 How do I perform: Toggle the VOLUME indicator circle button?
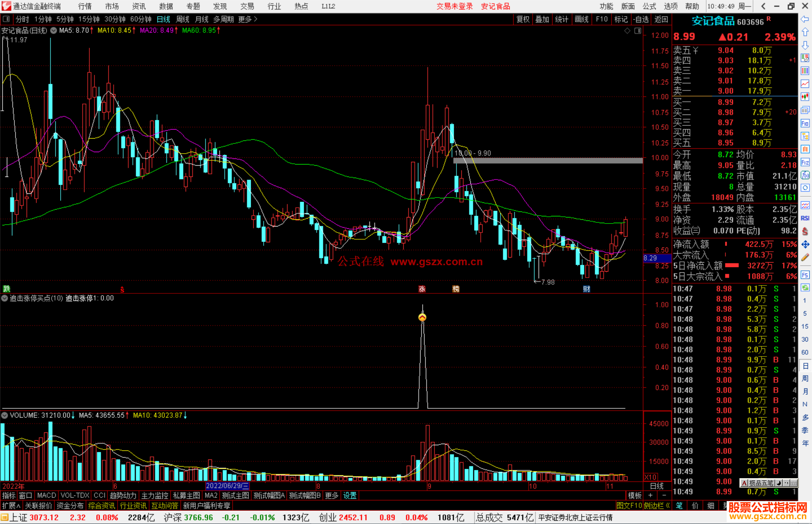point(5,415)
